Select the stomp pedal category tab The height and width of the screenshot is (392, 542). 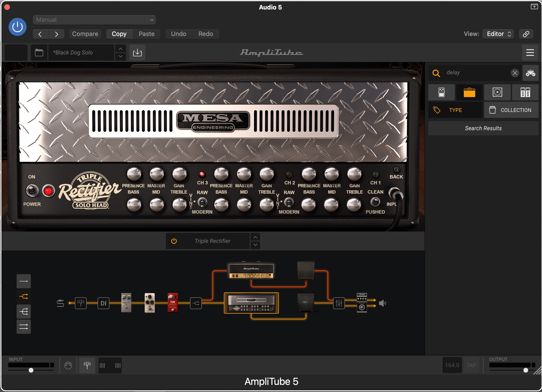tap(442, 92)
